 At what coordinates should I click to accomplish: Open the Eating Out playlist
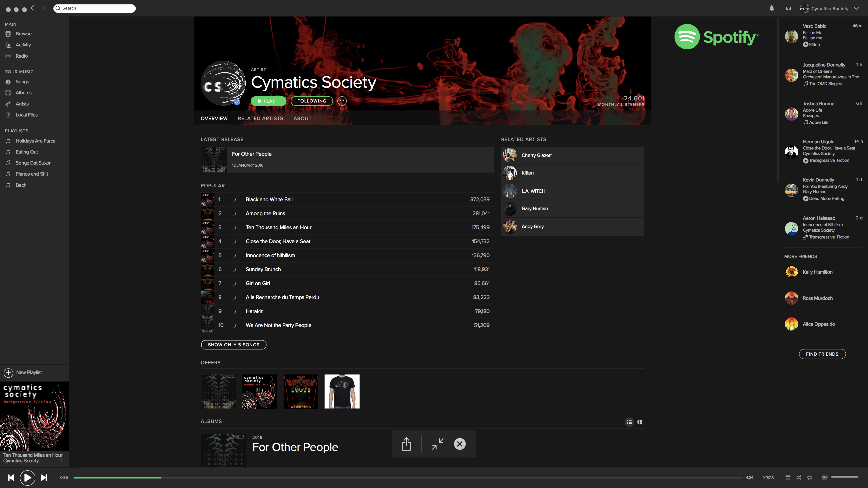pyautogui.click(x=27, y=152)
